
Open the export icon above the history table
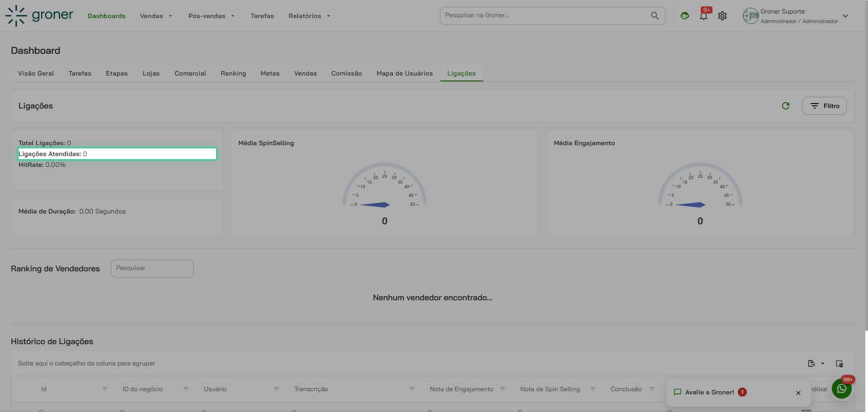click(x=811, y=364)
